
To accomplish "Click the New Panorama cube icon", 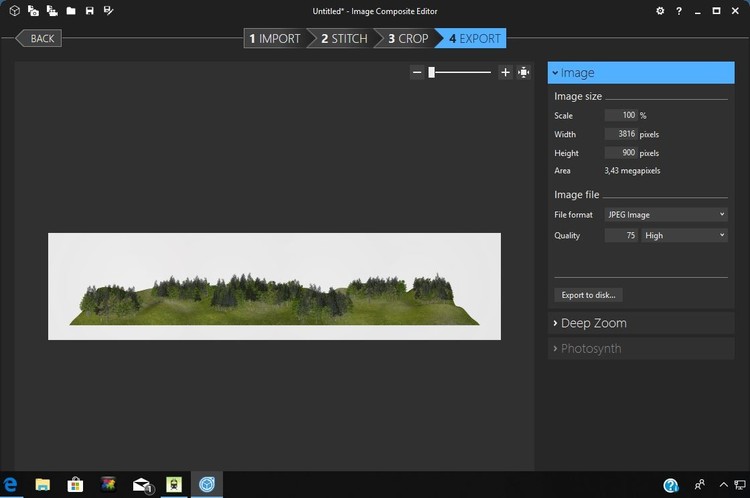I will point(15,11).
